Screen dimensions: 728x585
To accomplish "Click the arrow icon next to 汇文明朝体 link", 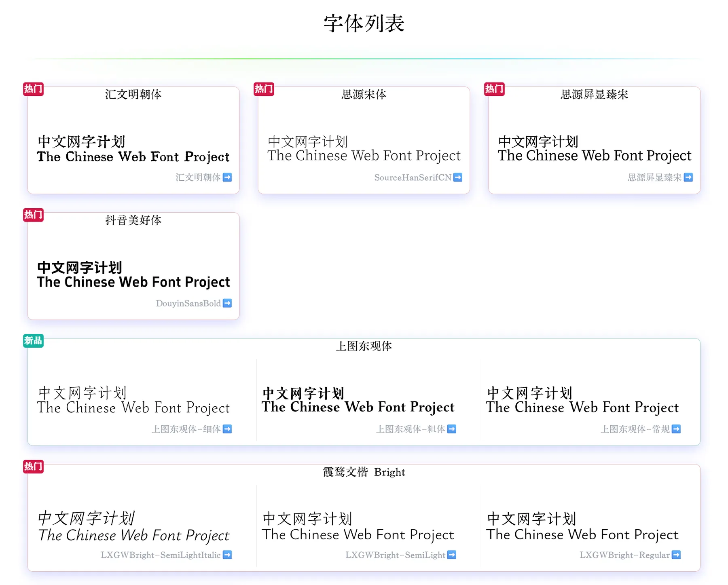I will 227,177.
